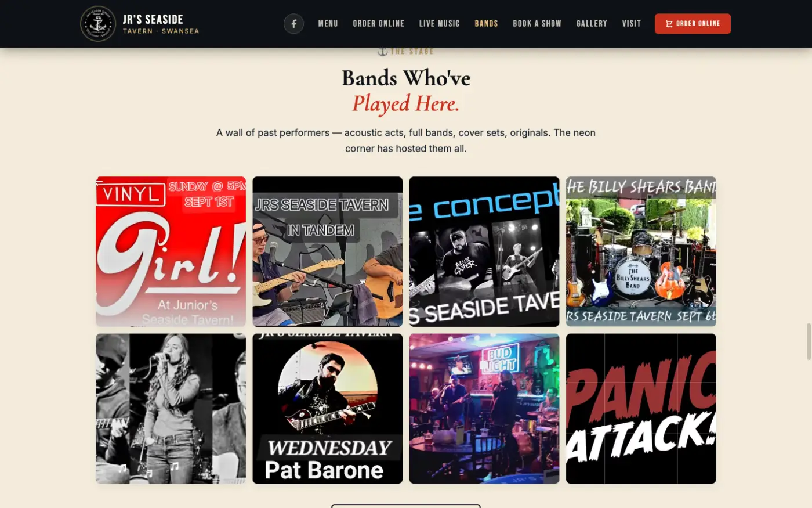Open the Pat Barone Wednesday poster

tap(327, 408)
